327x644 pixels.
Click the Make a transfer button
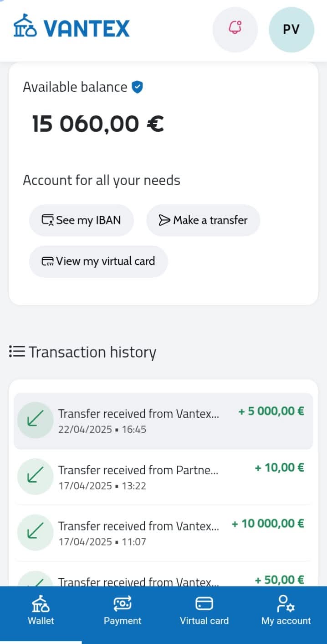tap(203, 220)
